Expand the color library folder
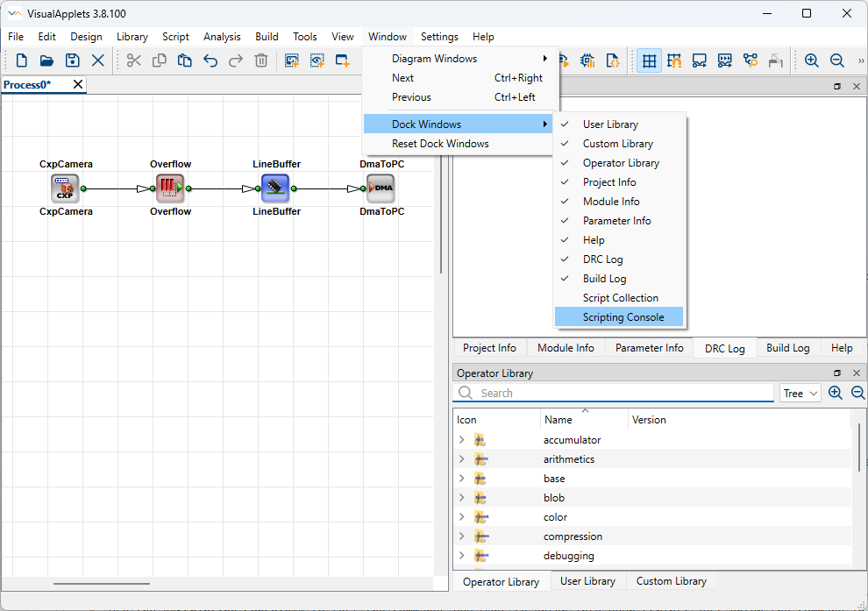The width and height of the screenshot is (868, 611). tap(462, 517)
